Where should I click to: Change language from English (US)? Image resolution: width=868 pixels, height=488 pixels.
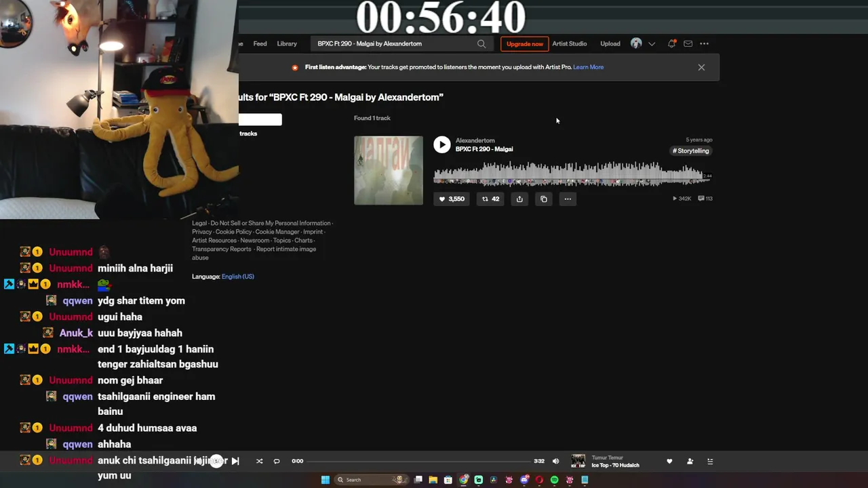(238, 277)
